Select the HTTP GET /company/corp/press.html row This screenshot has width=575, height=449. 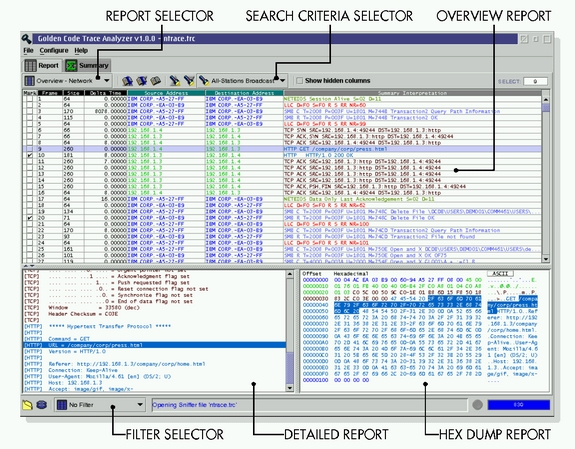pyautogui.click(x=282, y=149)
